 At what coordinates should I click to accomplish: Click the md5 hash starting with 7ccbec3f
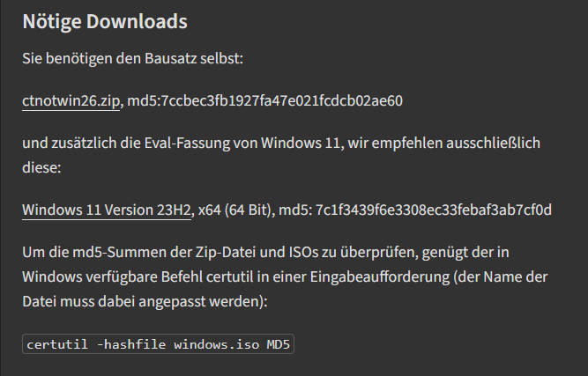(x=281, y=100)
